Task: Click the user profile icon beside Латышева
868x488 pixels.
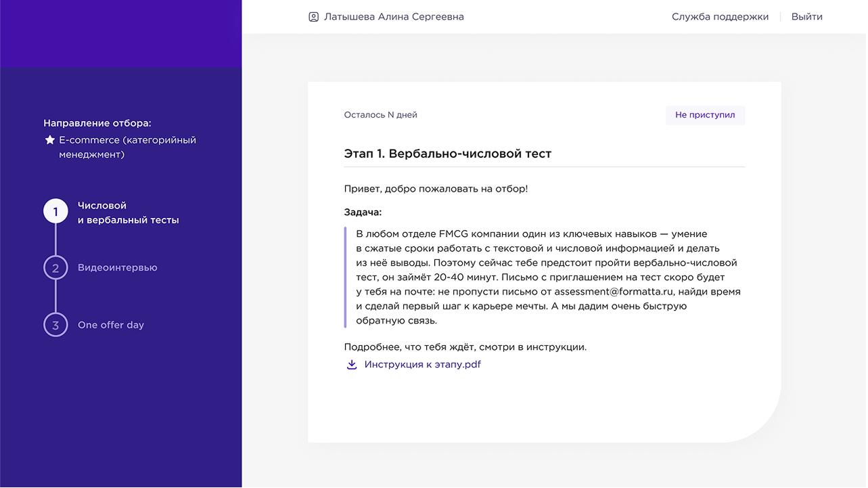Action: [x=313, y=17]
